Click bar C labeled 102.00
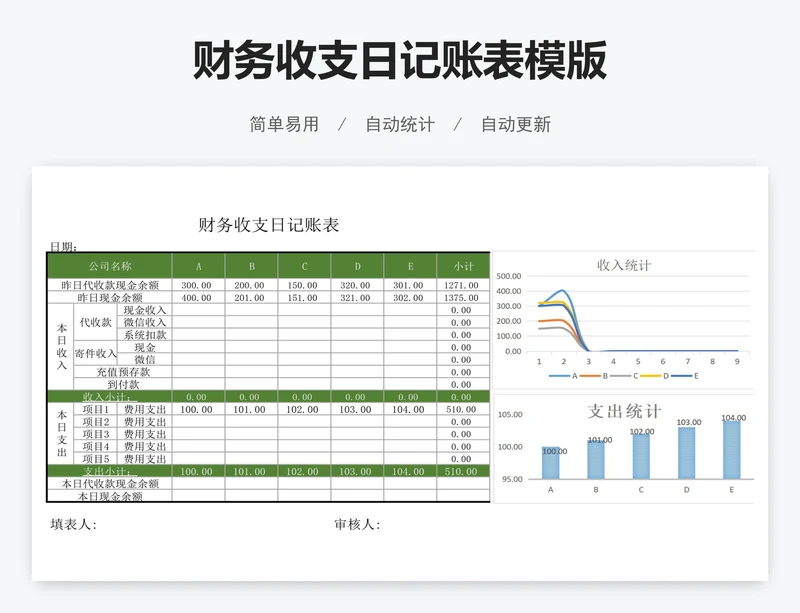800x613 pixels. click(x=641, y=456)
